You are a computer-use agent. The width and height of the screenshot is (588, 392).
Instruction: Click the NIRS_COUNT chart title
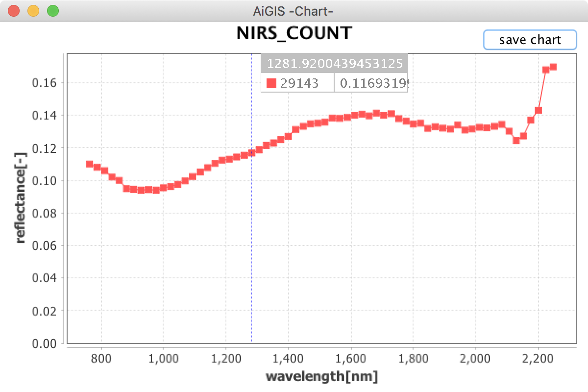294,33
